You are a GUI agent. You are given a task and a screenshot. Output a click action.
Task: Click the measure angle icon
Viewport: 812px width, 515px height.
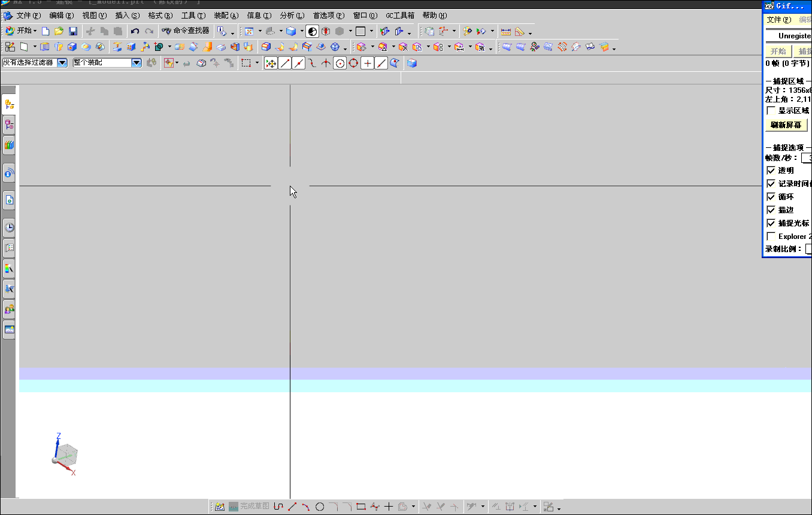pos(520,31)
